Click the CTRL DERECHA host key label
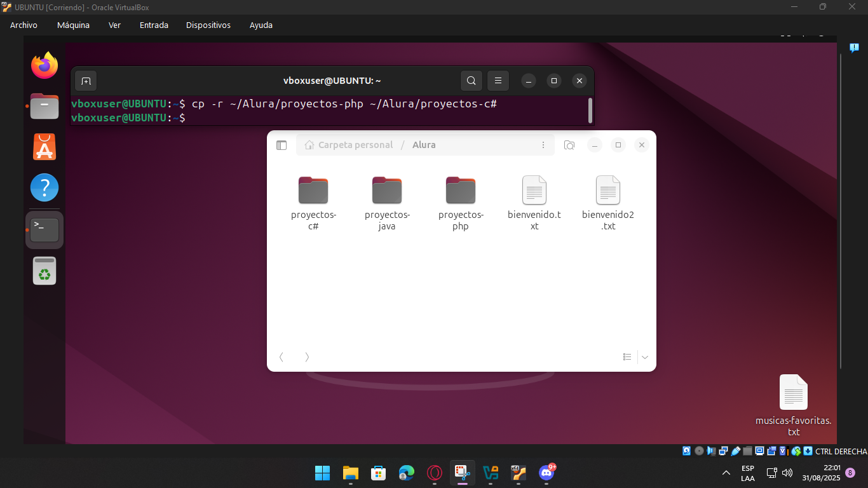Viewport: 868px width, 488px height. click(841, 451)
